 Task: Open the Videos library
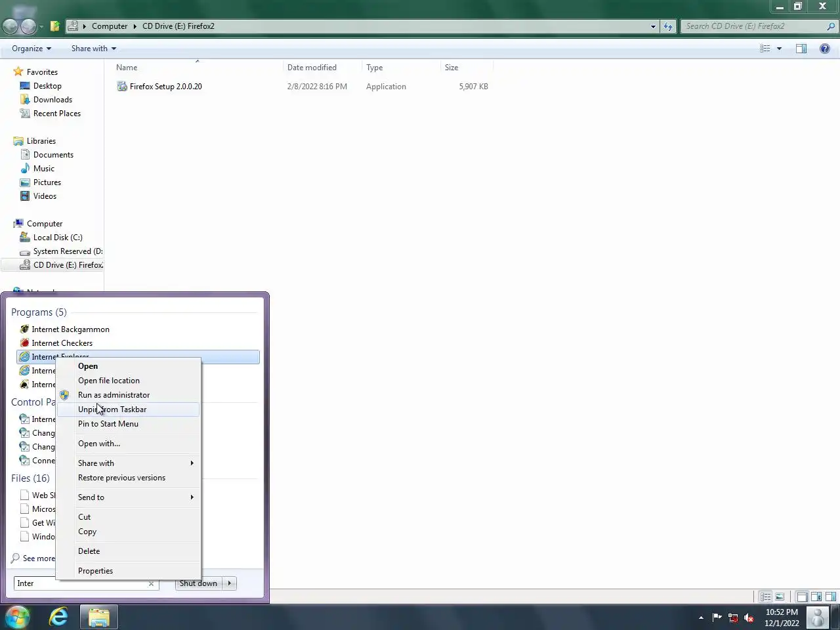tap(45, 196)
